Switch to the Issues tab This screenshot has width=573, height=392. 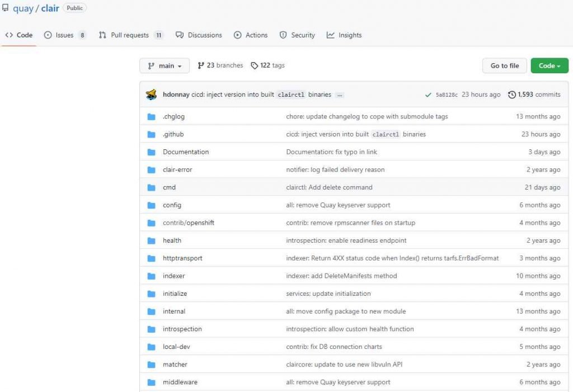pyautogui.click(x=65, y=35)
